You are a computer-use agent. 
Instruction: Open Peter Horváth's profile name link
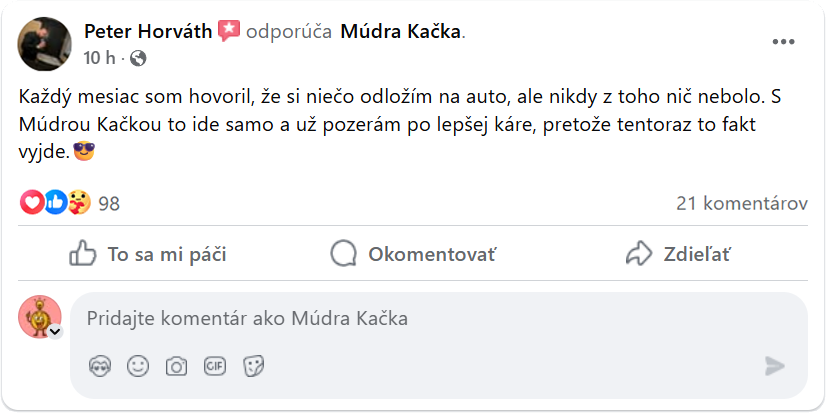(148, 31)
